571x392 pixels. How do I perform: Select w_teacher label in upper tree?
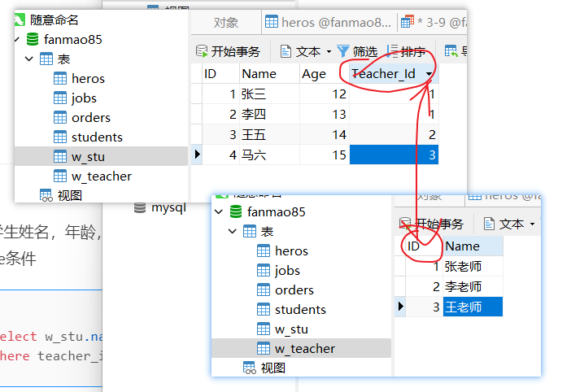102,176
